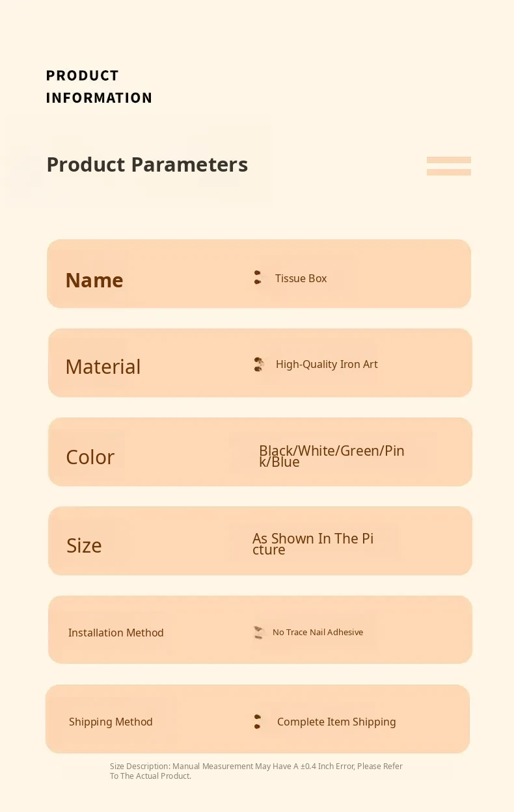The height and width of the screenshot is (812, 514).
Task: Click the Size Description footnote text
Action: [256, 771]
